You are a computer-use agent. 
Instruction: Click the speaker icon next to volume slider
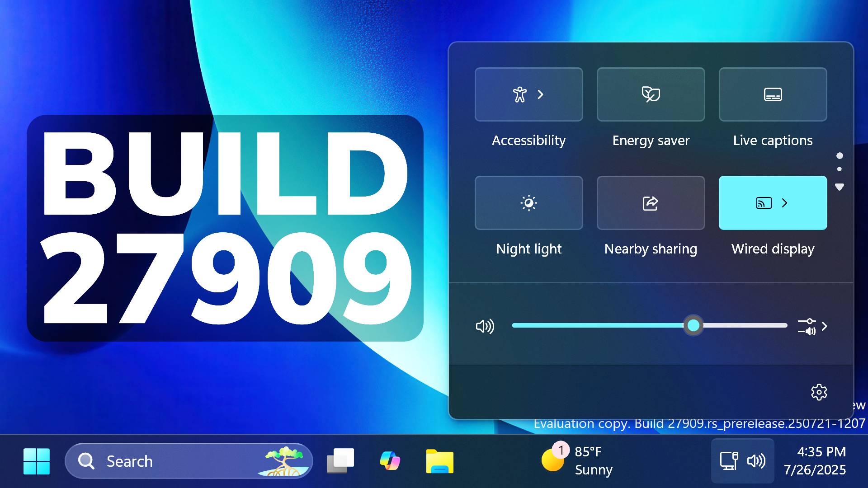point(485,326)
